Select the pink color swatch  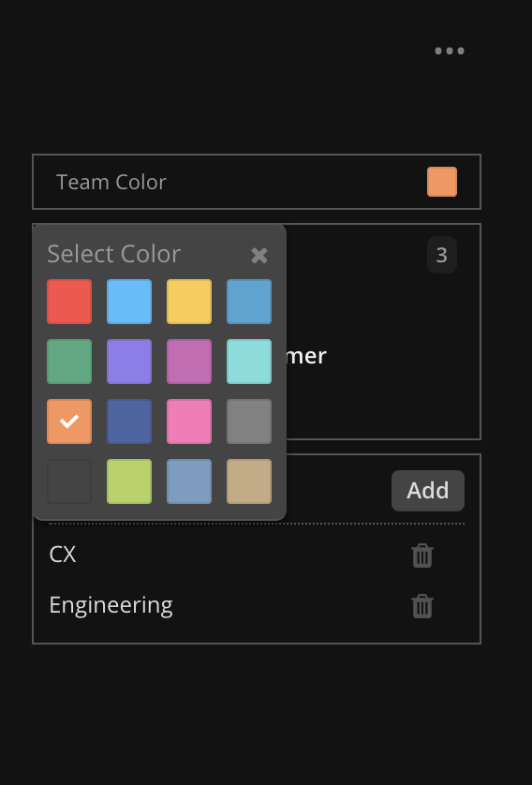pos(189,422)
